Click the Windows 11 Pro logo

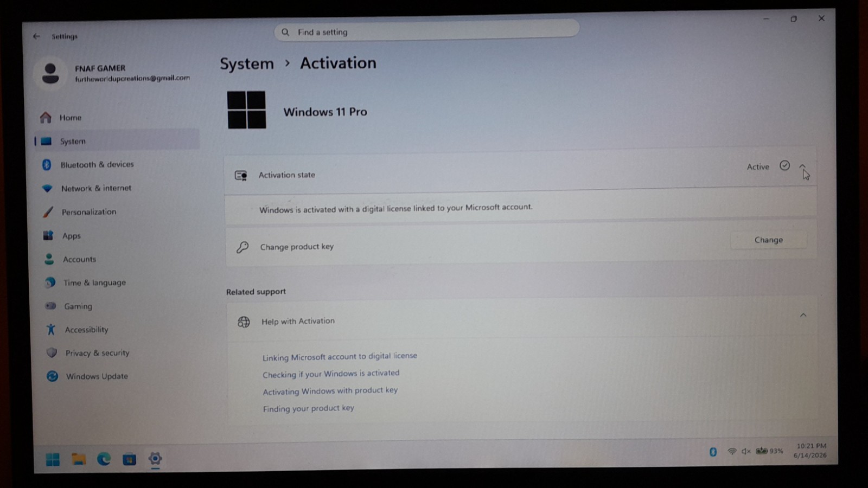[x=247, y=110]
